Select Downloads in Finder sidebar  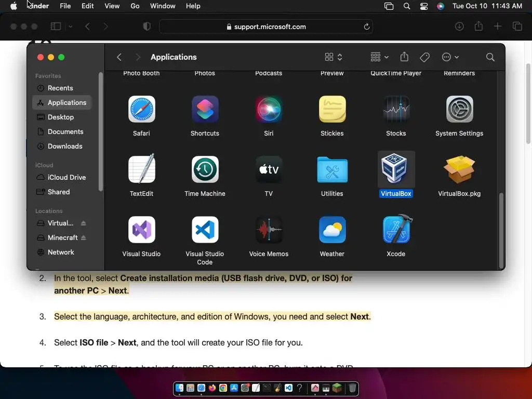pos(62,146)
